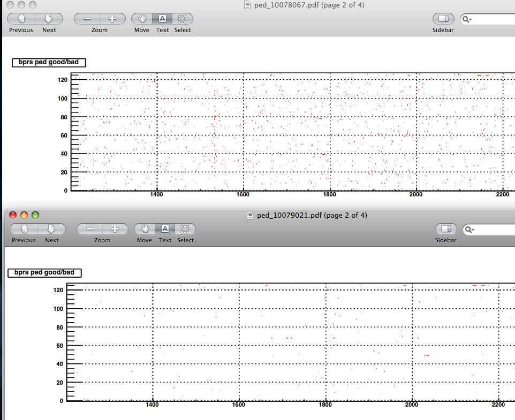Click x-axis label 2000 in lower plot

click(x=412, y=404)
